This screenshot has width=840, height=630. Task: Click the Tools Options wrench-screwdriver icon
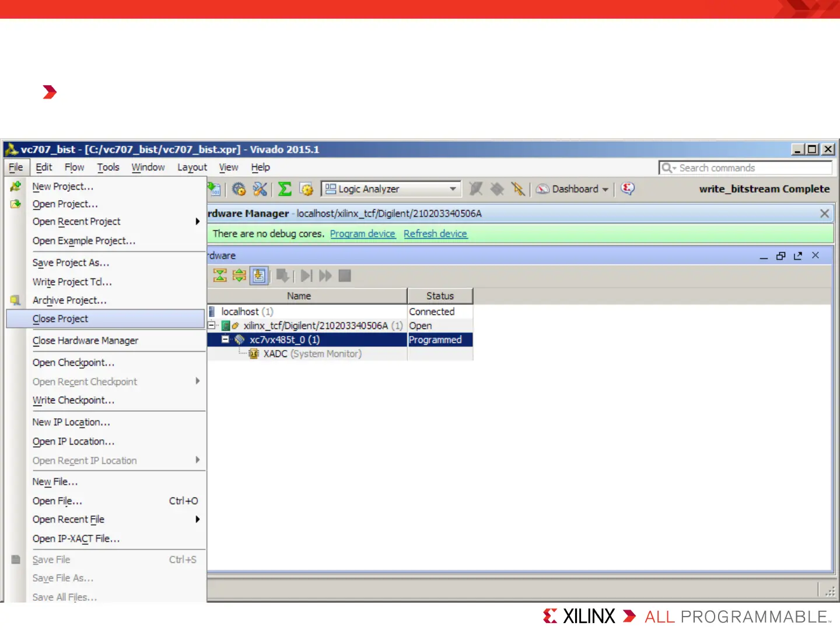point(260,189)
